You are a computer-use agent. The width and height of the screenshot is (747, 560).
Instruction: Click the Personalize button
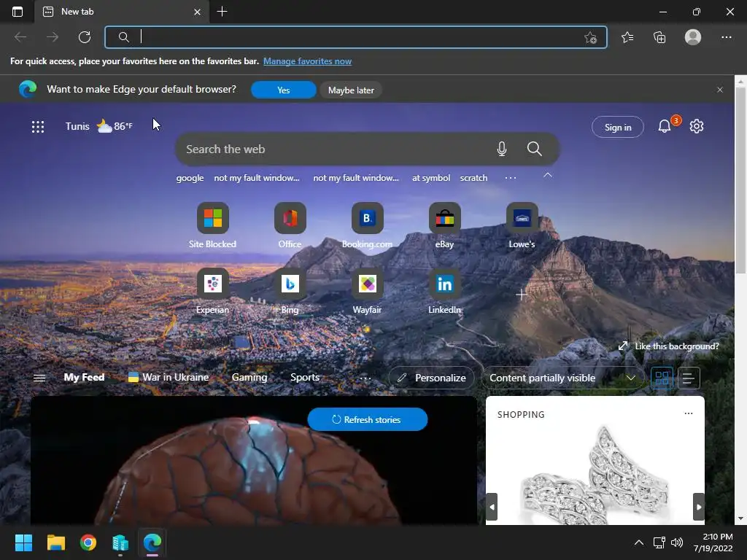pos(432,378)
